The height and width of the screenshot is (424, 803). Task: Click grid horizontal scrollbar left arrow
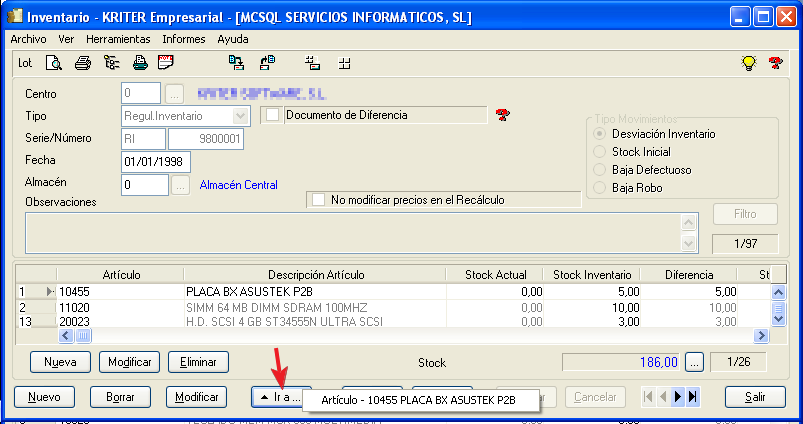coord(66,336)
